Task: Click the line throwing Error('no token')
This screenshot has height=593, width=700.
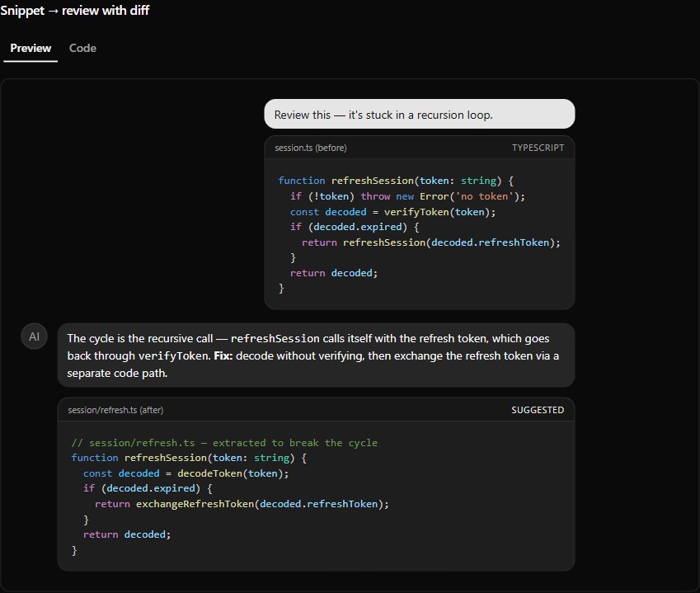Action: 407,196
